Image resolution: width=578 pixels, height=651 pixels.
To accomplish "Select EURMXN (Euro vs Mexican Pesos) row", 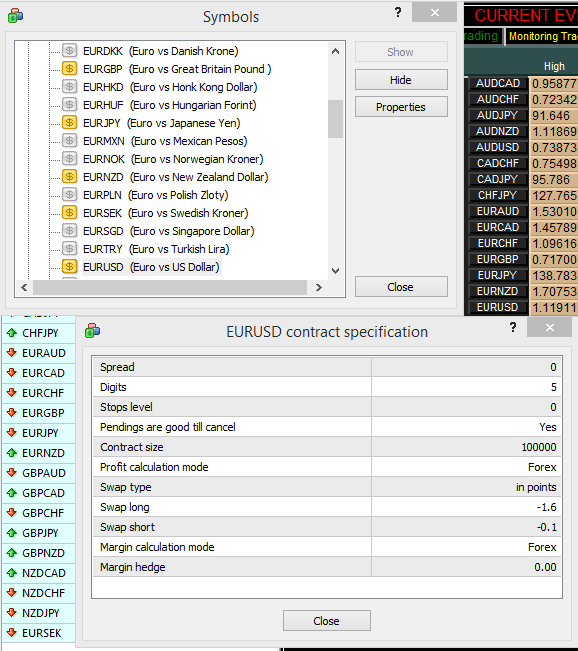I will 165,141.
